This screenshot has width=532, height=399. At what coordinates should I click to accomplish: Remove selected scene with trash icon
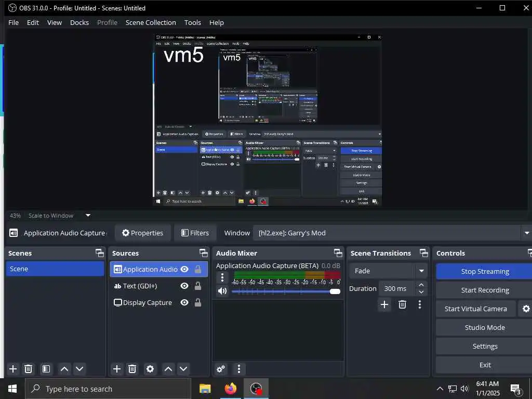pyautogui.click(x=29, y=369)
